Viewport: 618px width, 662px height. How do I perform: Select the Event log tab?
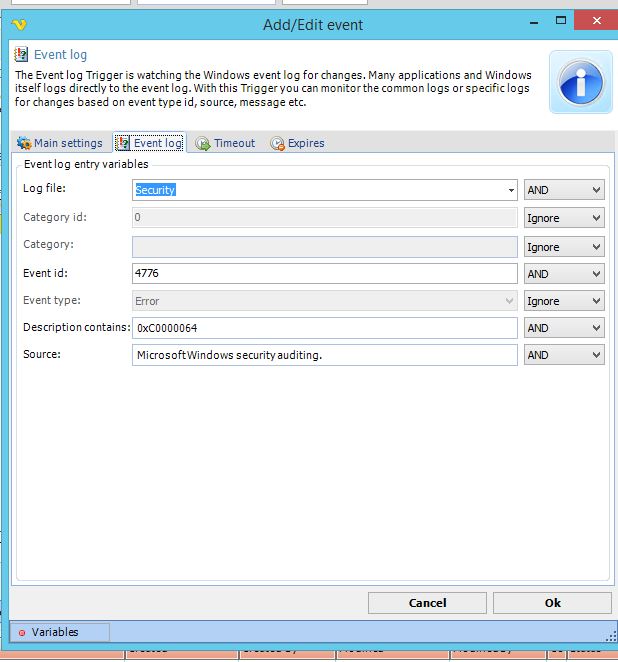[x=149, y=143]
